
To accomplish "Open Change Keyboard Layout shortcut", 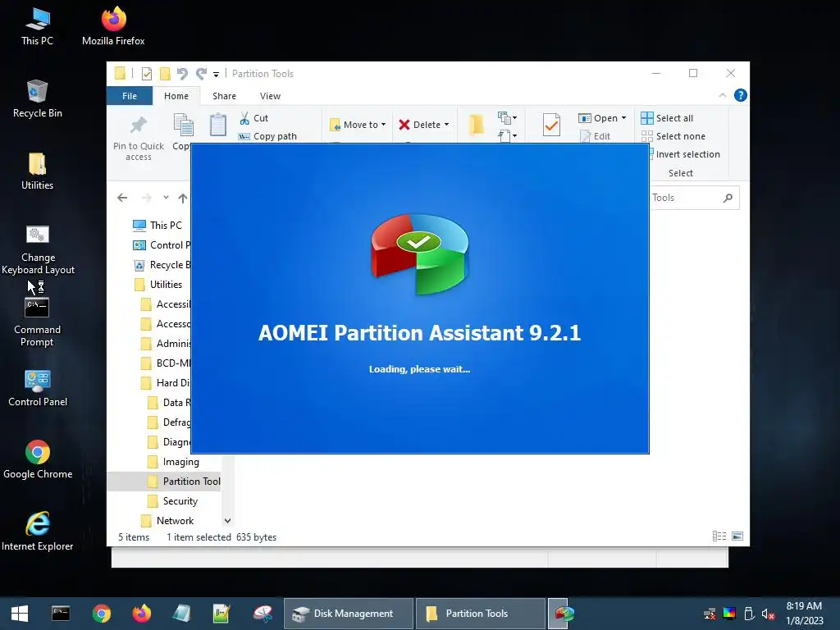I will coord(38,249).
